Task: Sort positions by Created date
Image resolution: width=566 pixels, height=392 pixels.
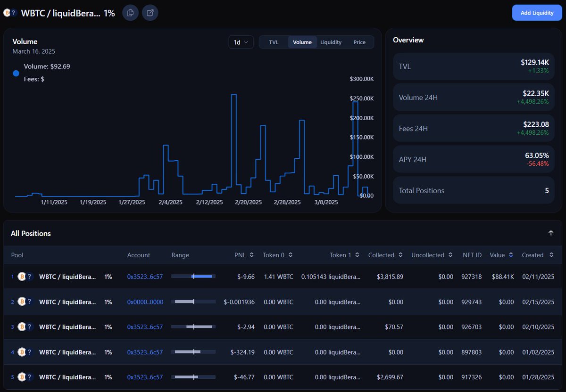Action: pyautogui.click(x=538, y=255)
